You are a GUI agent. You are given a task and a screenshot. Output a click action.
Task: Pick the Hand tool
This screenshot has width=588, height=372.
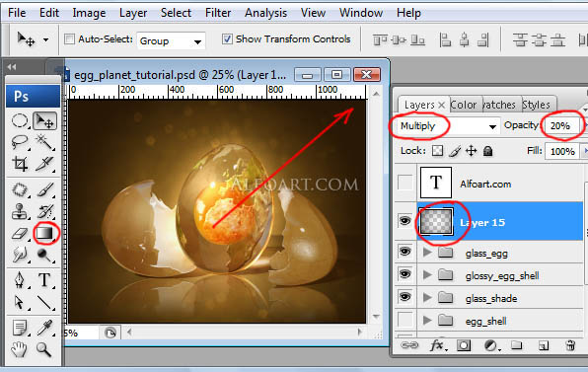[20, 349]
